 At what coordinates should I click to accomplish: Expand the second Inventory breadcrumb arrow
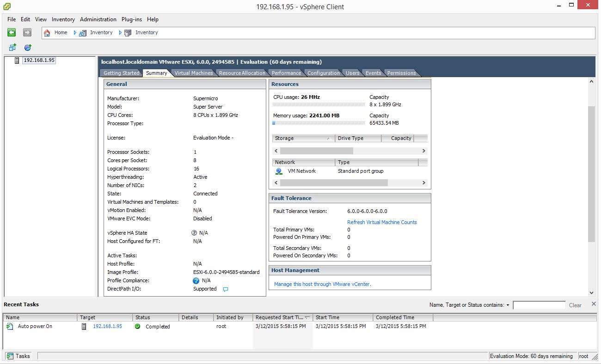pyautogui.click(x=120, y=33)
